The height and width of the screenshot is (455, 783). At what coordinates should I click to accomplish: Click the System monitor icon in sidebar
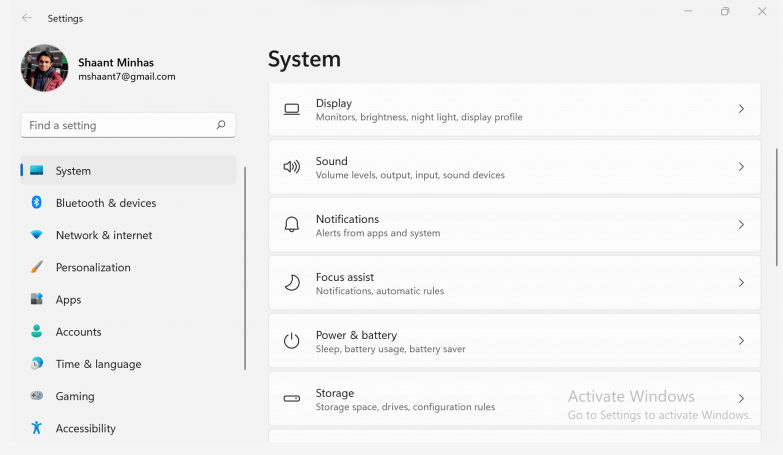(36, 170)
